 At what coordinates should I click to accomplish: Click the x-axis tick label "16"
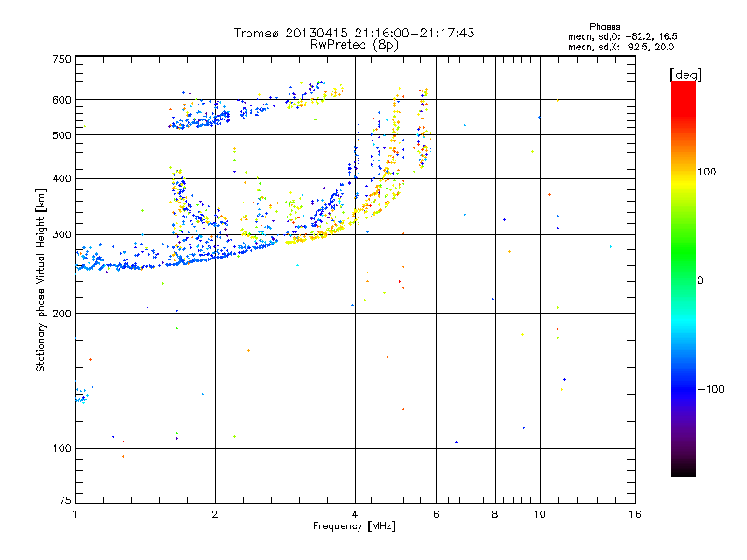635,514
